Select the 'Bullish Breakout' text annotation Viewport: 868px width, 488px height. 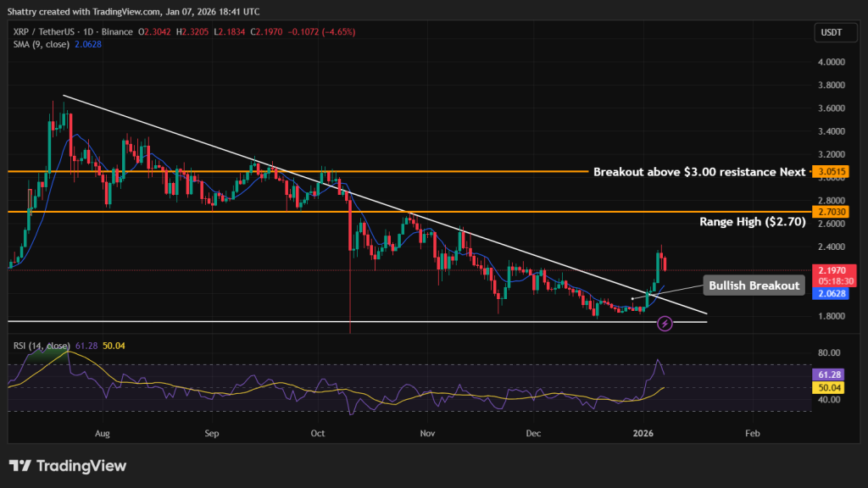click(753, 286)
